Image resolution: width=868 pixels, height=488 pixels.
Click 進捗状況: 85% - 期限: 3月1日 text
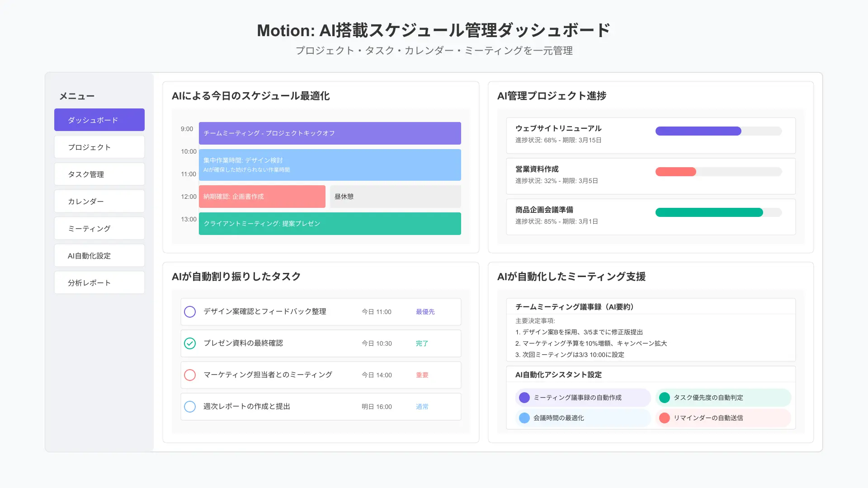[x=557, y=221]
